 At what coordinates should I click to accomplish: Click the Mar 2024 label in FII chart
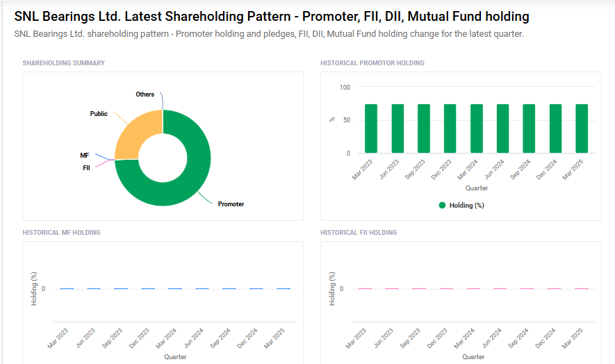(x=464, y=338)
